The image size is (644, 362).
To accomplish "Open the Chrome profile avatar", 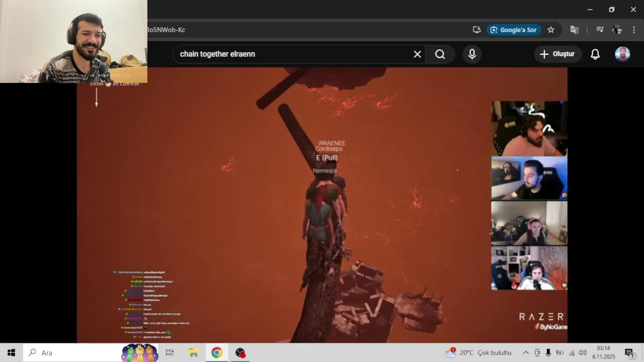I will (x=617, y=30).
